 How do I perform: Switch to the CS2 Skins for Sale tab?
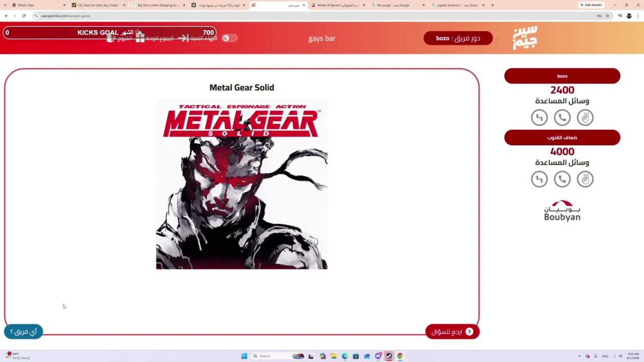[x=98, y=5]
